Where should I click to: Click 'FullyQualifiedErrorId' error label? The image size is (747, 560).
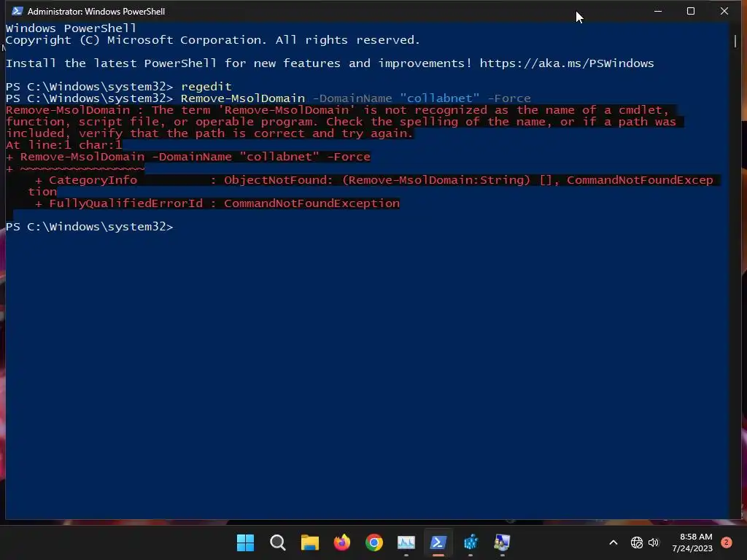click(125, 203)
